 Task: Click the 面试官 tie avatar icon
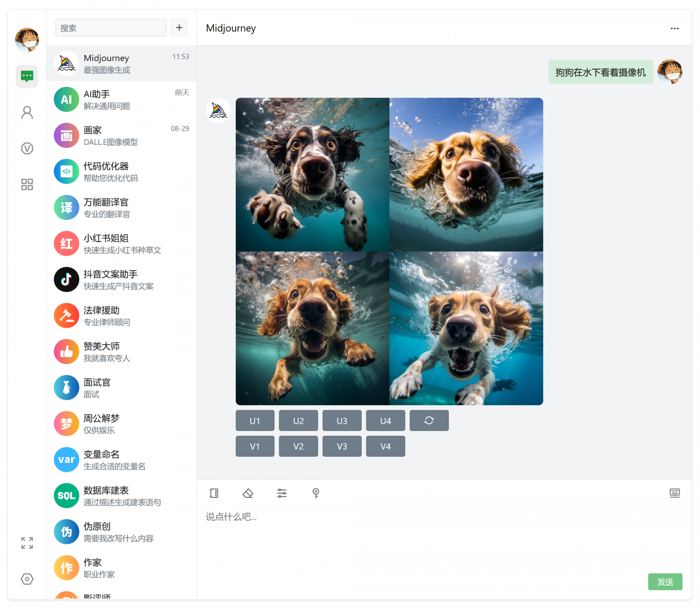point(66,388)
